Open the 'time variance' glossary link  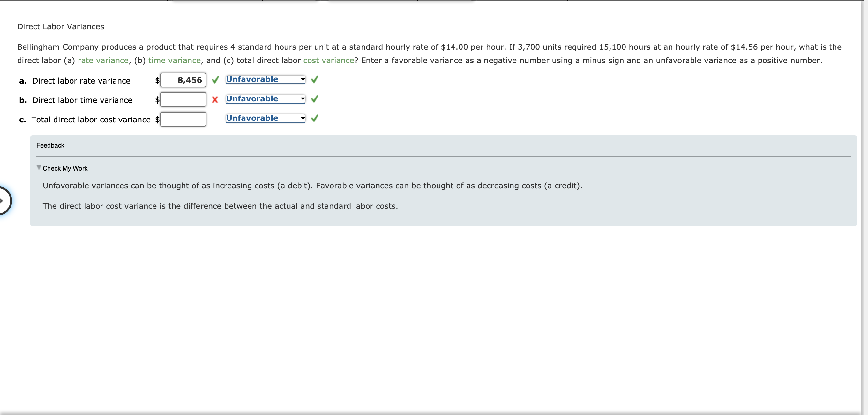(174, 61)
